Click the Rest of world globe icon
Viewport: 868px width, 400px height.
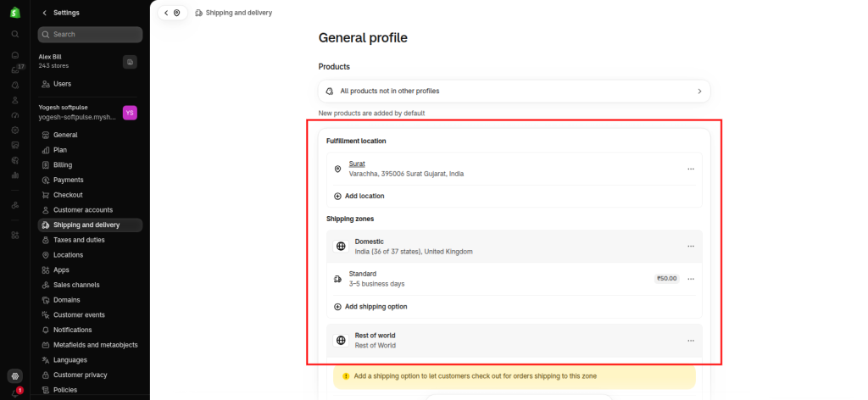[x=341, y=340]
